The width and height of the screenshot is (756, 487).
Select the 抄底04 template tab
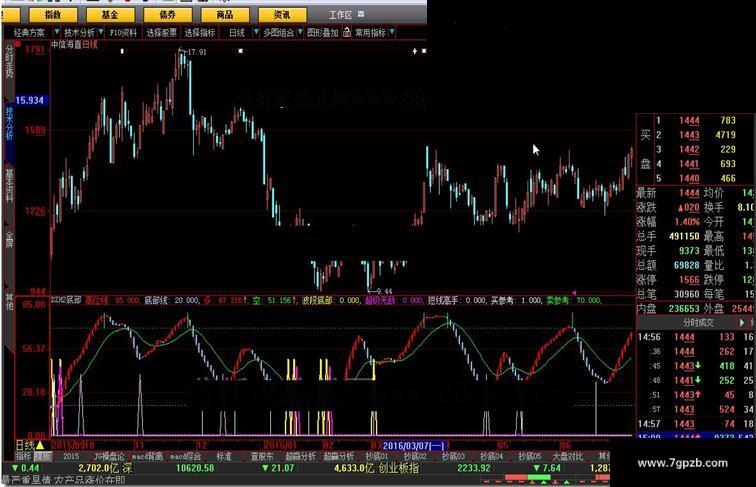491,456
